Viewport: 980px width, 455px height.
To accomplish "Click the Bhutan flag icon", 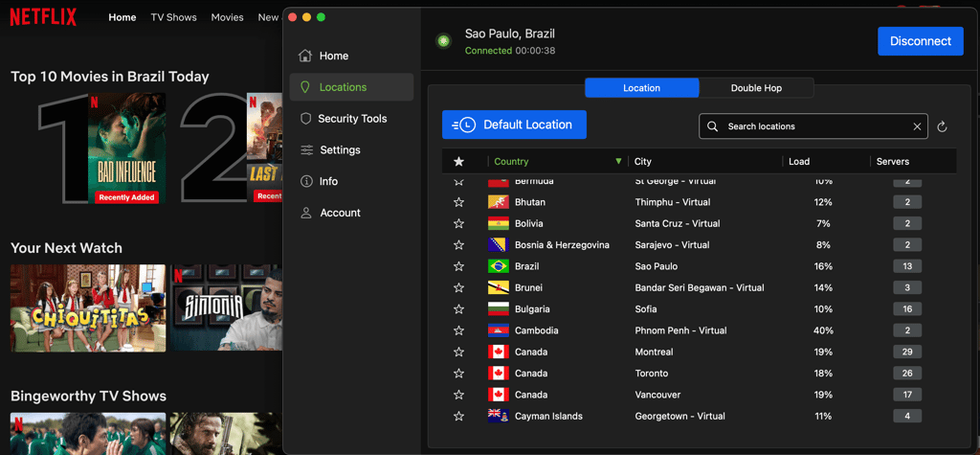I will 498,202.
